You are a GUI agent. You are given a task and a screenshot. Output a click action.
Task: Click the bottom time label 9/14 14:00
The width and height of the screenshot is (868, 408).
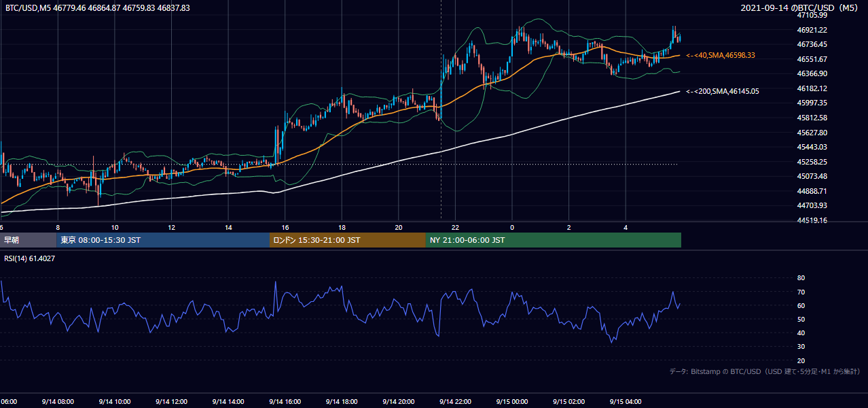point(228,402)
